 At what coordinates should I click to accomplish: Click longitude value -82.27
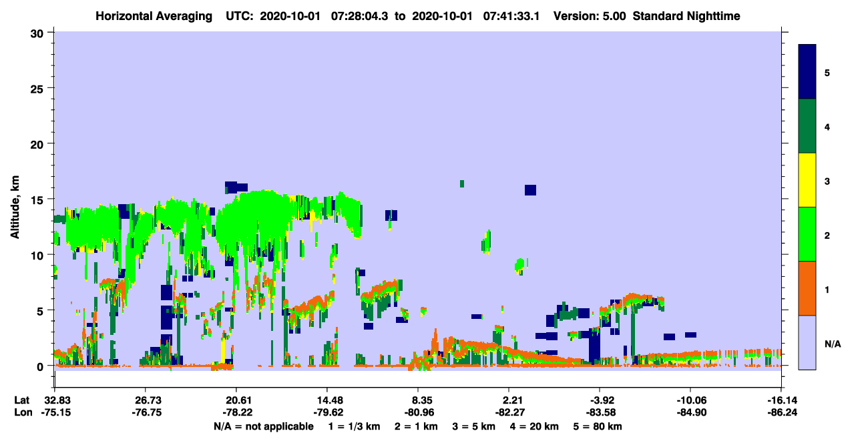click(509, 412)
